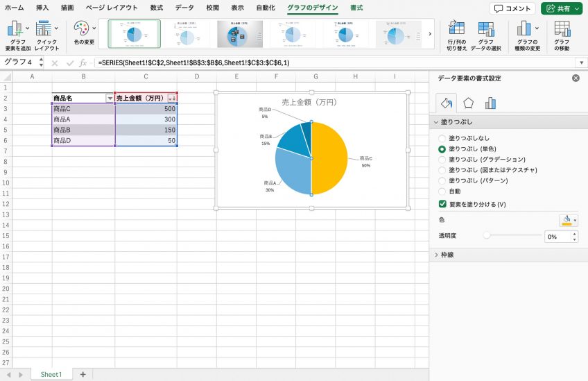Select the pentagon effects icon in format pane
Viewport: 588px width, 381px height.
469,103
